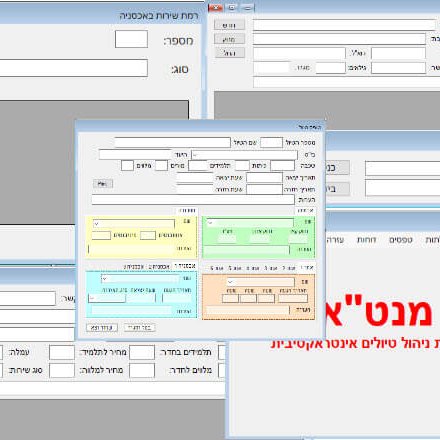Click the red close icon of the top-right window
440x440 pixels.
[x=216, y=7]
